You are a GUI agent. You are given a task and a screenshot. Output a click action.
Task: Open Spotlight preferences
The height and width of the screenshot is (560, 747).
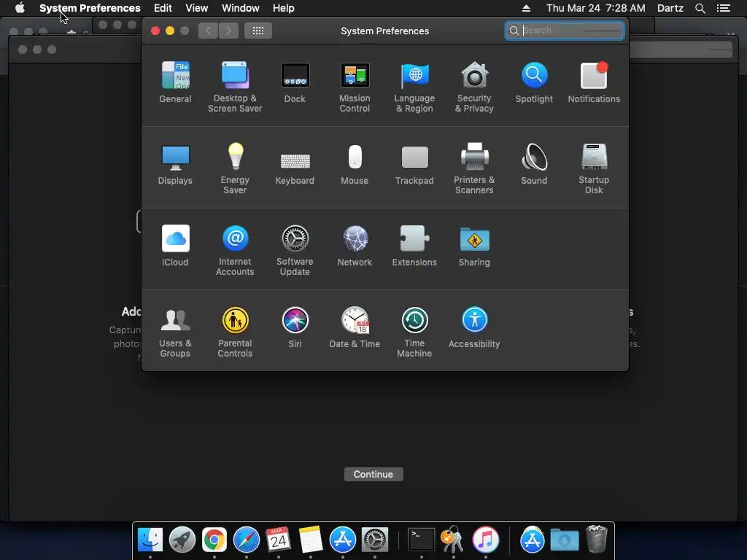tap(534, 82)
